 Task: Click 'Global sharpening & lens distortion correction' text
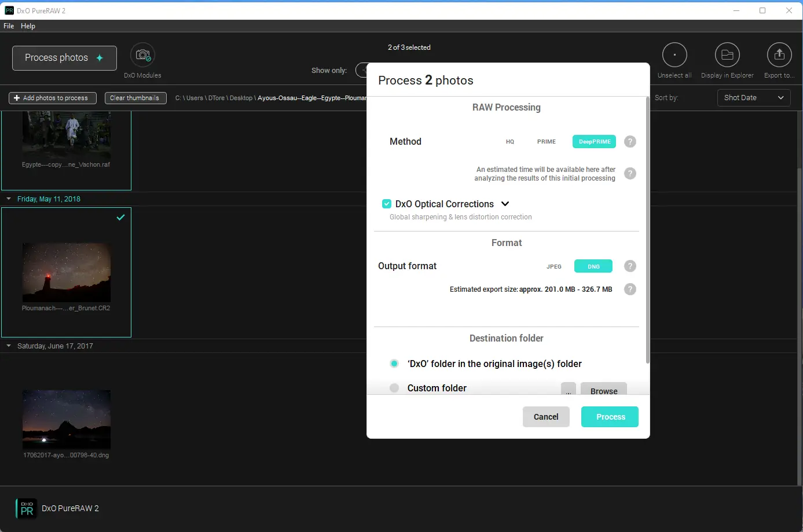coord(461,217)
